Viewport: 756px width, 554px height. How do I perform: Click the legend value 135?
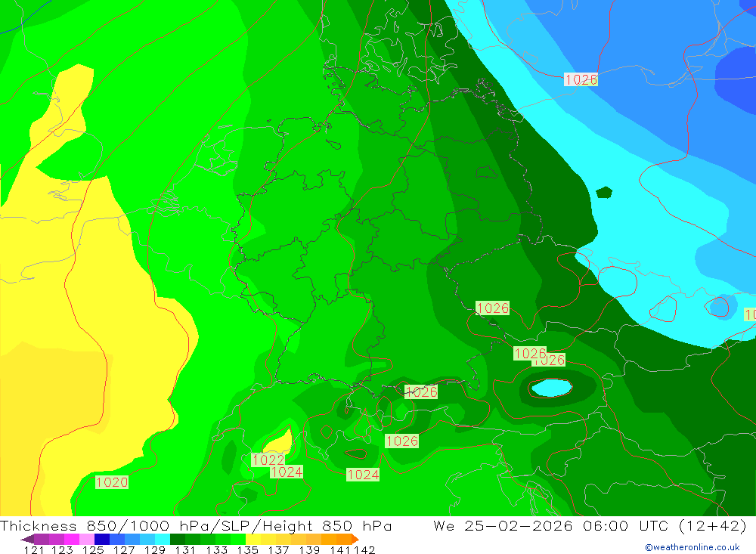click(x=247, y=549)
